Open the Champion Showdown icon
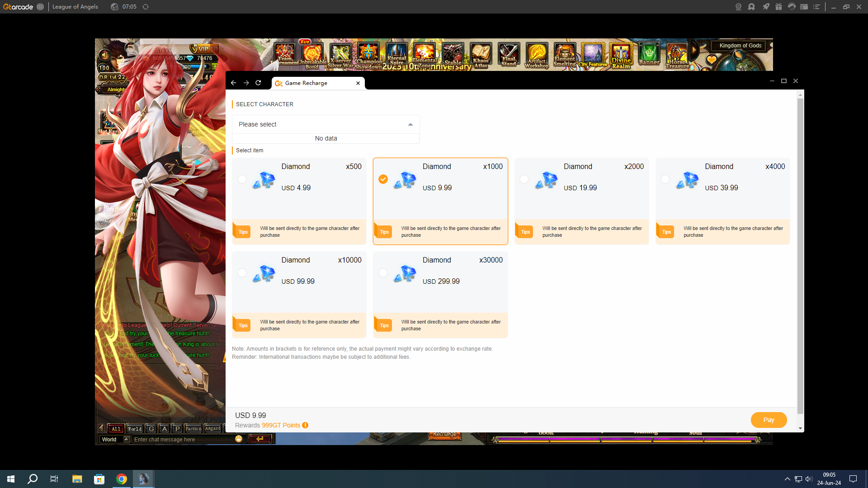The height and width of the screenshot is (488, 868). (x=368, y=55)
